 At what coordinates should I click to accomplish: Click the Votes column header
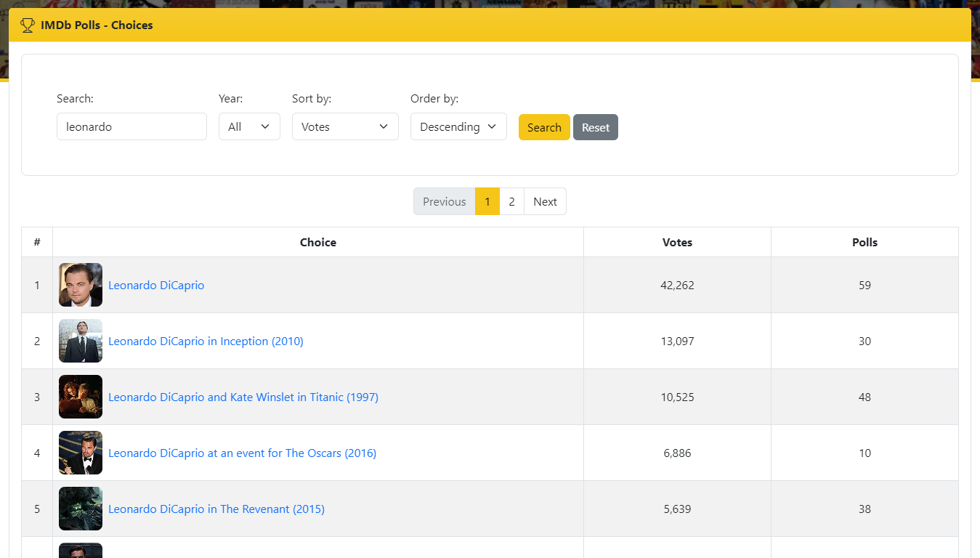pyautogui.click(x=677, y=242)
